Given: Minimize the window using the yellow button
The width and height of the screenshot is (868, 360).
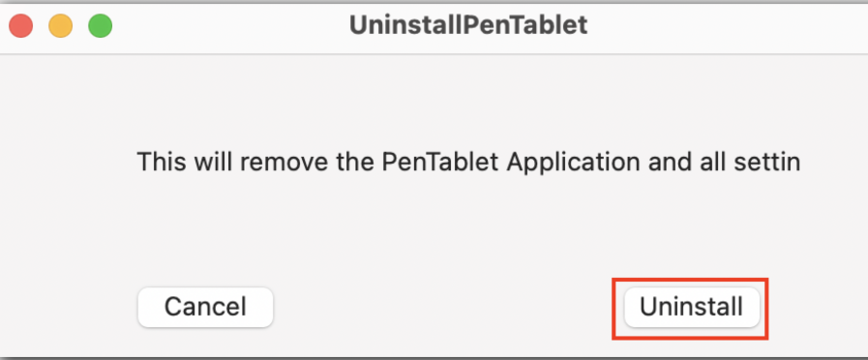Looking at the screenshot, I should pos(61,26).
